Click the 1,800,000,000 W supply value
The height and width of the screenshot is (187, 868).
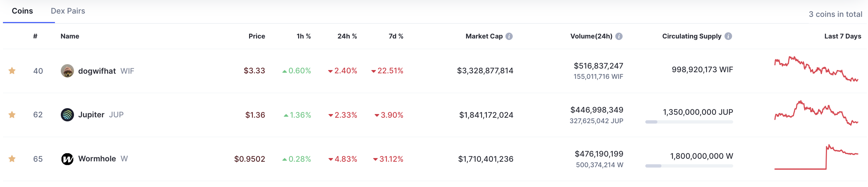[x=702, y=156]
